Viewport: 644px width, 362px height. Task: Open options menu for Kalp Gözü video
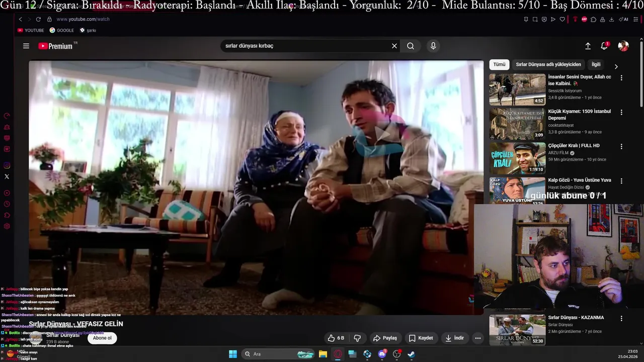pyautogui.click(x=621, y=180)
